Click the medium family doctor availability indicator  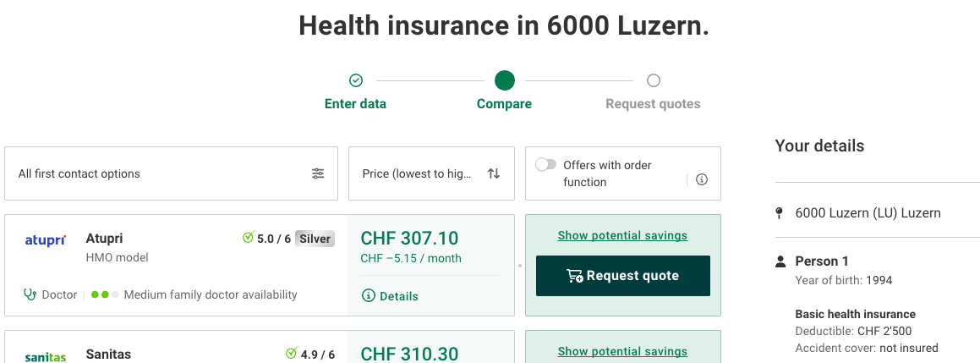click(x=105, y=294)
